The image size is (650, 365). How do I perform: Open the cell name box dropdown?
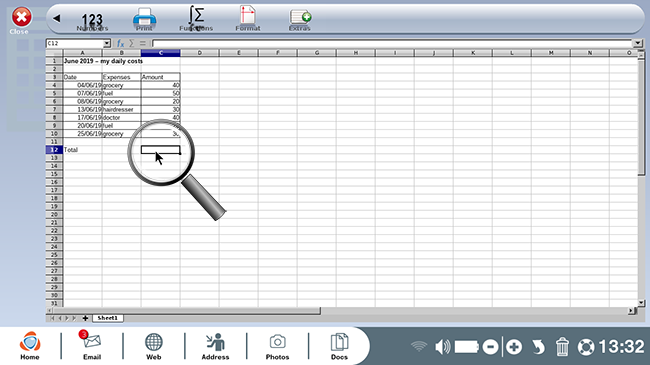(x=107, y=43)
